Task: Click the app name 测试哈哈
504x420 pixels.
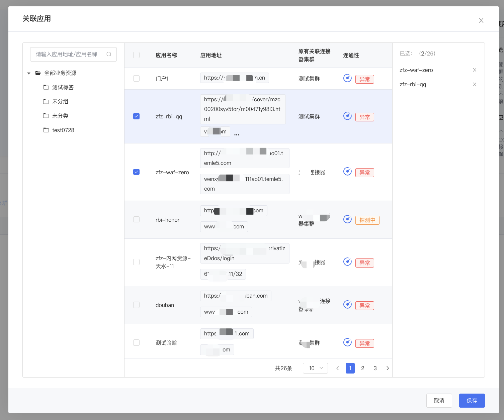Action: [166, 343]
